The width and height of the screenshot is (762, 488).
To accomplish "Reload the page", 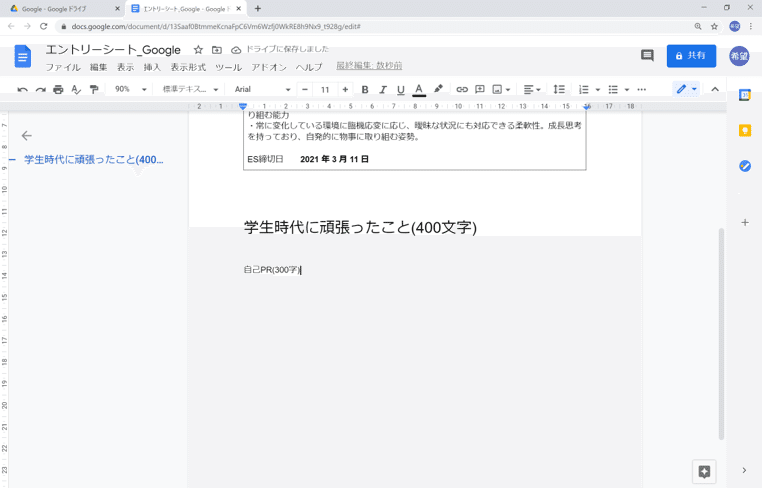I will pyautogui.click(x=44, y=26).
